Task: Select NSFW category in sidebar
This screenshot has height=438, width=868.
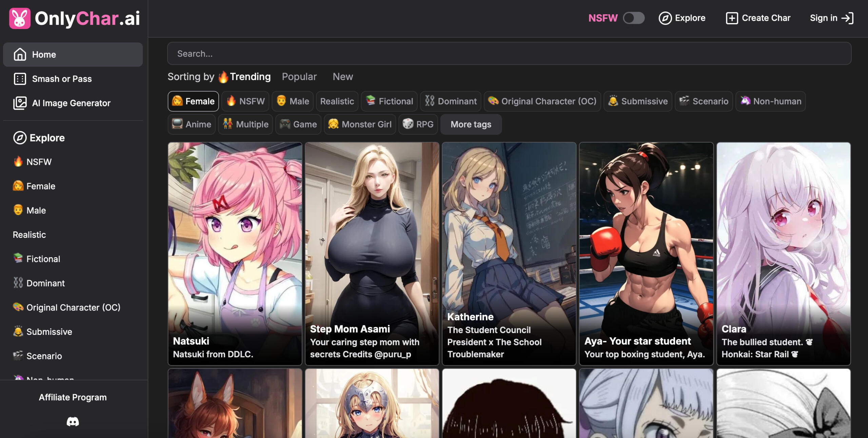Action: (x=33, y=162)
